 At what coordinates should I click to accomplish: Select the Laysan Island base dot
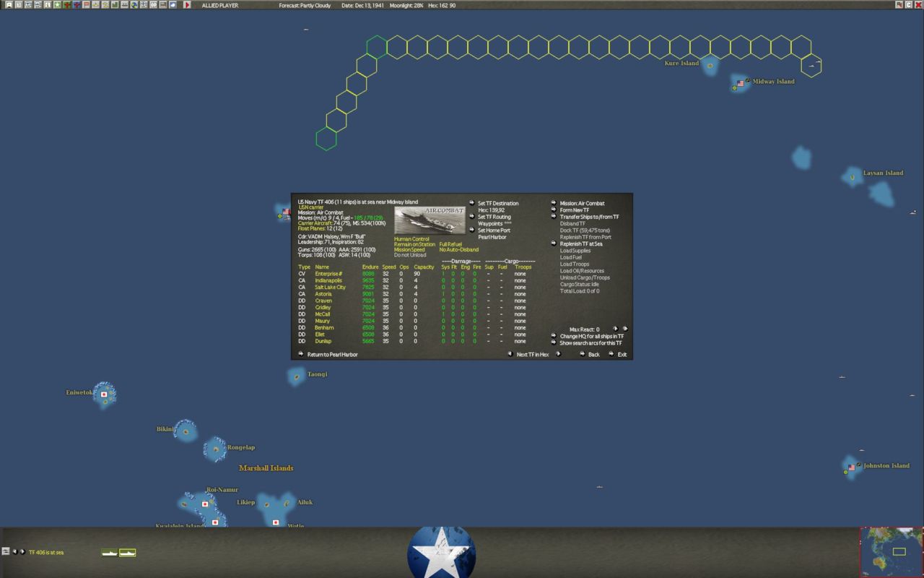click(853, 176)
